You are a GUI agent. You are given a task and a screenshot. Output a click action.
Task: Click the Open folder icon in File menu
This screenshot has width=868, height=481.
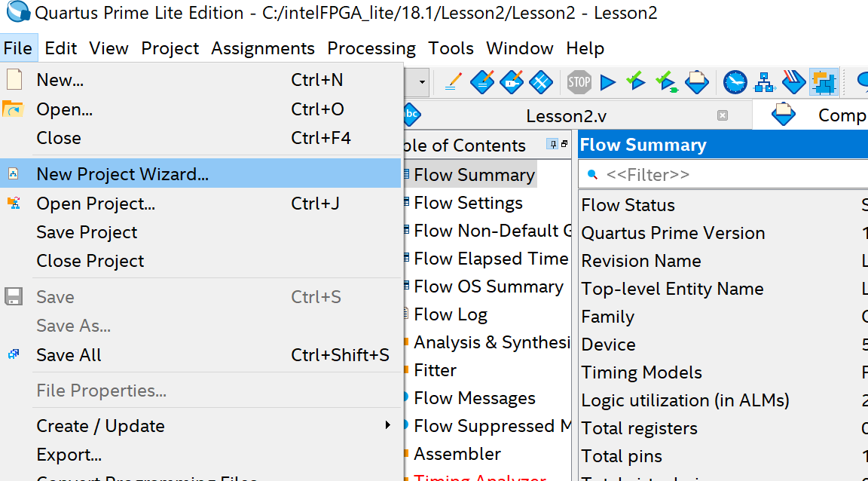point(12,109)
